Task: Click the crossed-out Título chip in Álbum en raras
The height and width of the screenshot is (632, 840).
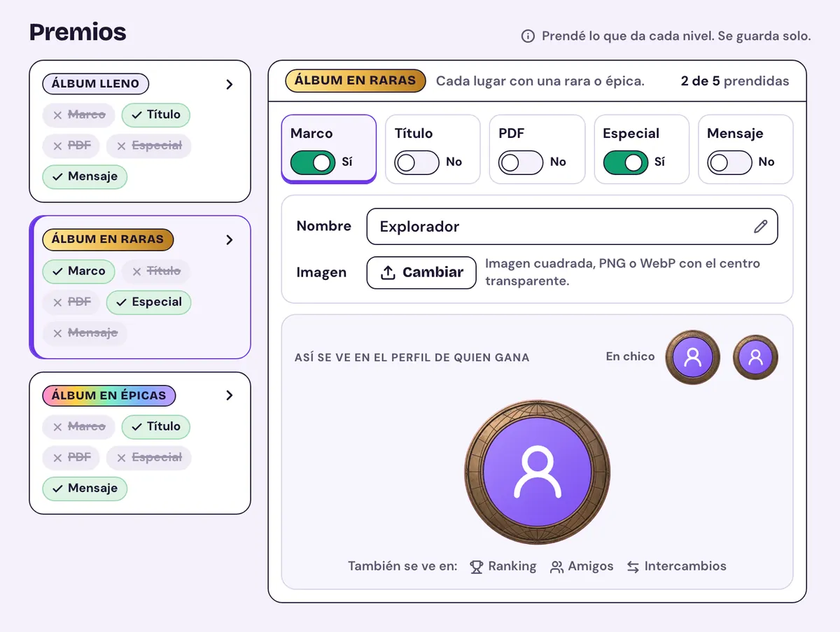Action: click(155, 271)
